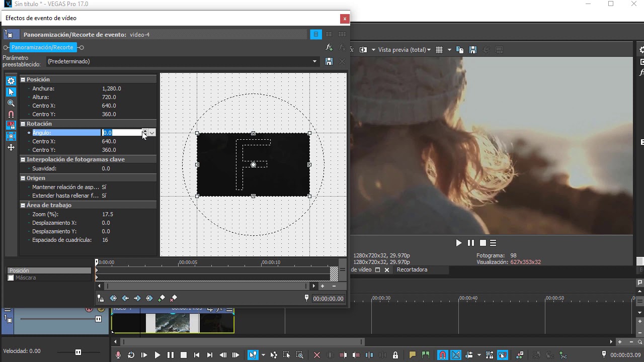Go to last keyframe button
Image resolution: width=644 pixels, height=362 pixels.
[x=149, y=298]
